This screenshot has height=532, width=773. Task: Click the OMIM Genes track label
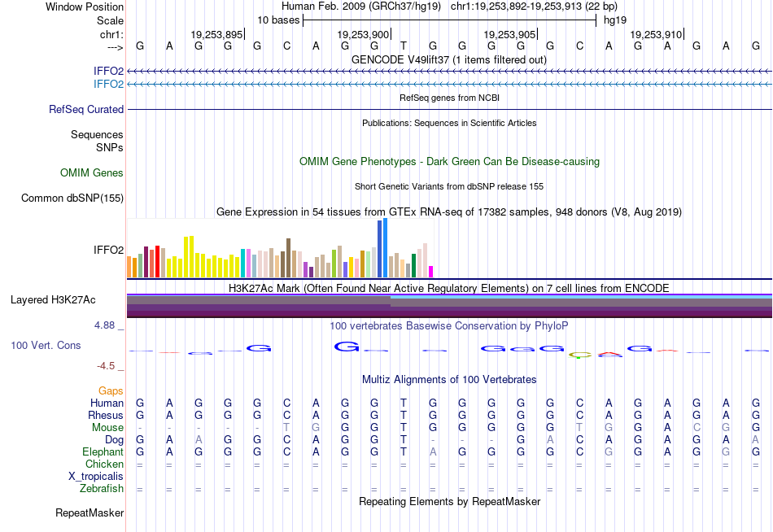point(92,173)
